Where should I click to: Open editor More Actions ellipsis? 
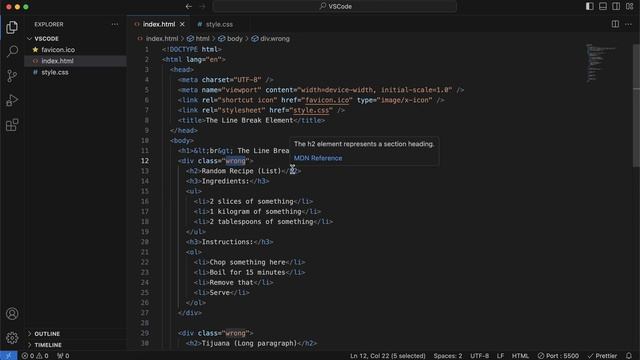pos(629,24)
